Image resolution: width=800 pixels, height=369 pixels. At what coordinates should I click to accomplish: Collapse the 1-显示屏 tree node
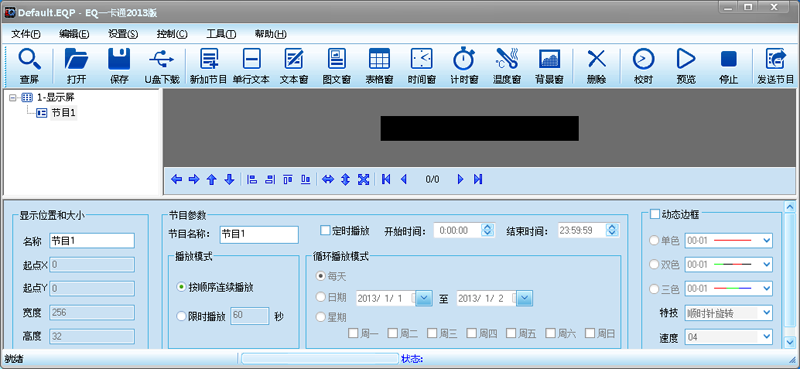click(x=13, y=97)
